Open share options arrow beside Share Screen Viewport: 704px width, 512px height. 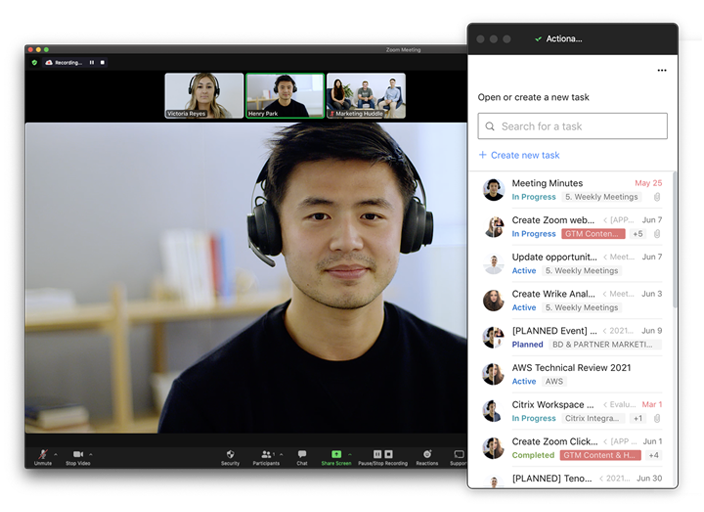click(x=350, y=454)
